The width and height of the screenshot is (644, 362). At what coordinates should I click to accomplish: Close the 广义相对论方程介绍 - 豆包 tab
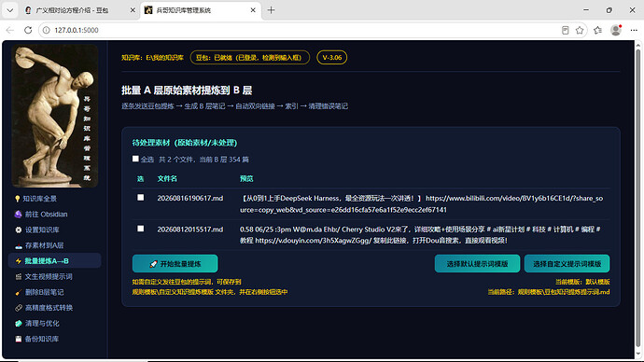coord(133,10)
